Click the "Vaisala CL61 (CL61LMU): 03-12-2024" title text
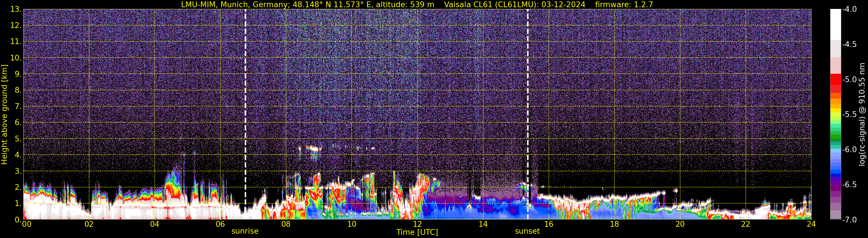868x238 pixels. point(514,4)
